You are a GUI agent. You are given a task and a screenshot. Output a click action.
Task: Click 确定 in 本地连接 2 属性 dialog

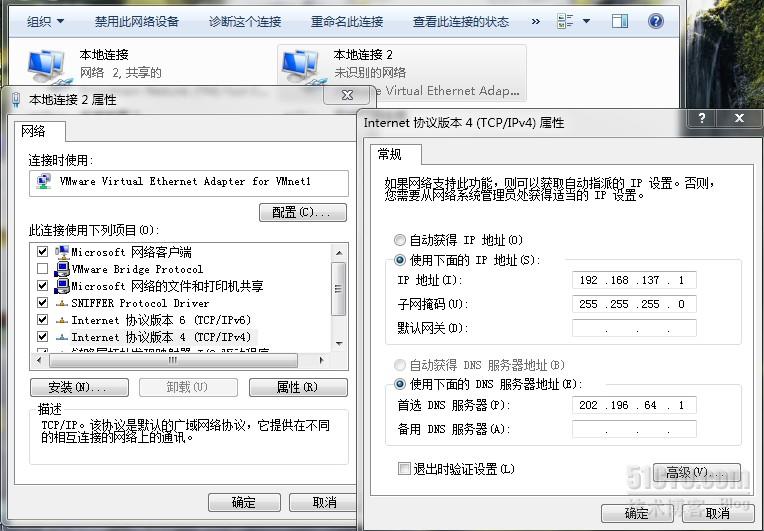click(244, 502)
